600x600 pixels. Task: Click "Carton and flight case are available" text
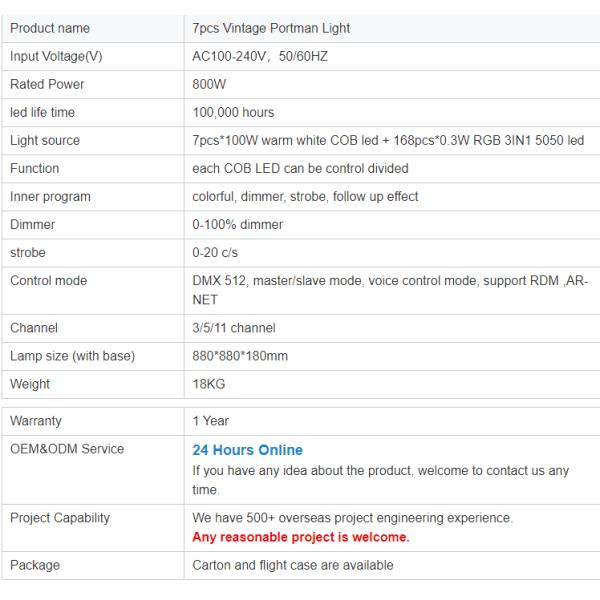293,565
